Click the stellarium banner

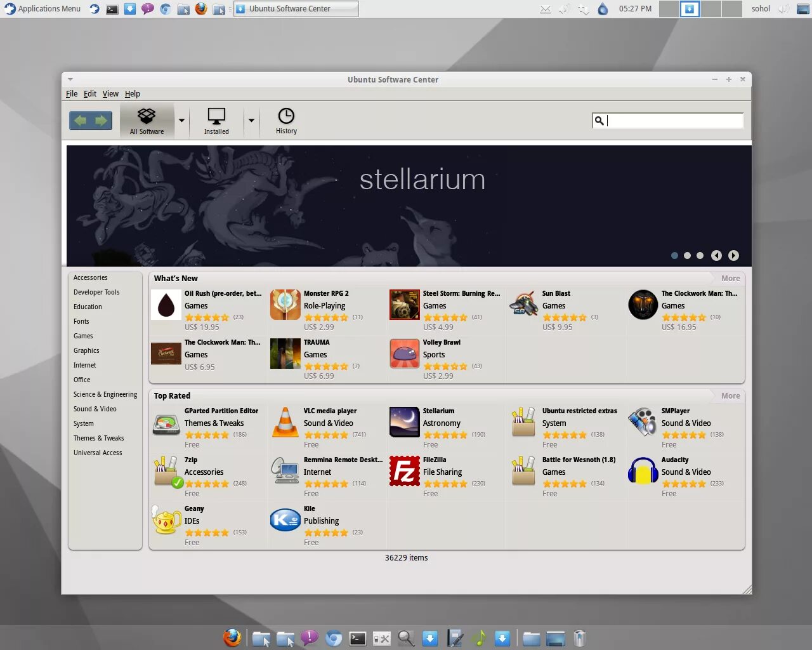point(409,206)
